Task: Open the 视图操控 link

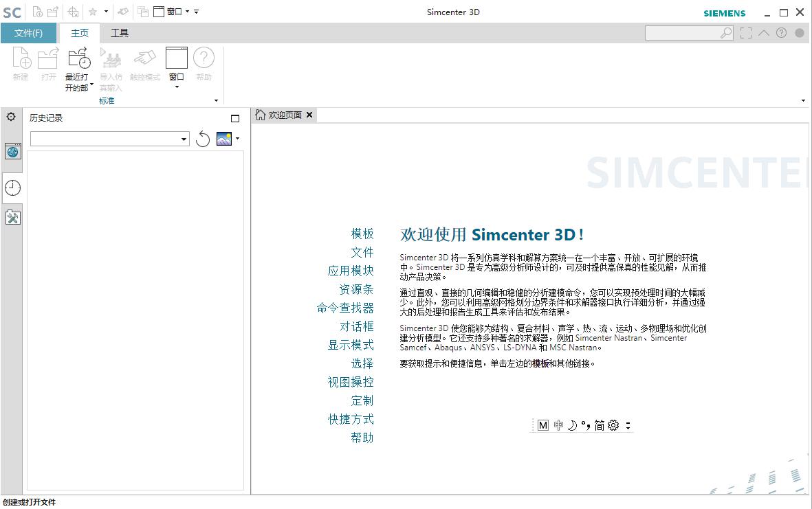Action: point(351,383)
